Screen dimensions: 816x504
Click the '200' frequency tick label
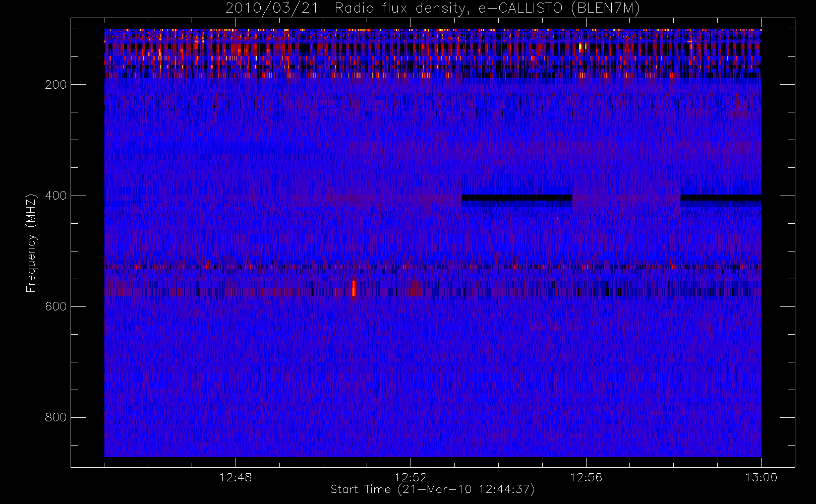55,85
